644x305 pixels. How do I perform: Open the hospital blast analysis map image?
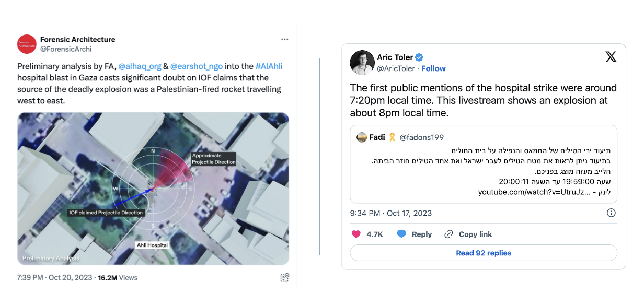pyautogui.click(x=153, y=189)
